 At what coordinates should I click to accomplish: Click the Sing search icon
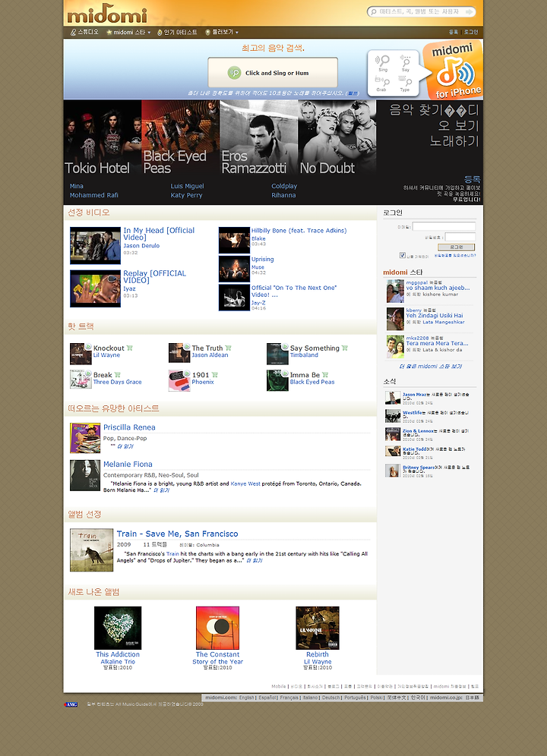click(382, 63)
